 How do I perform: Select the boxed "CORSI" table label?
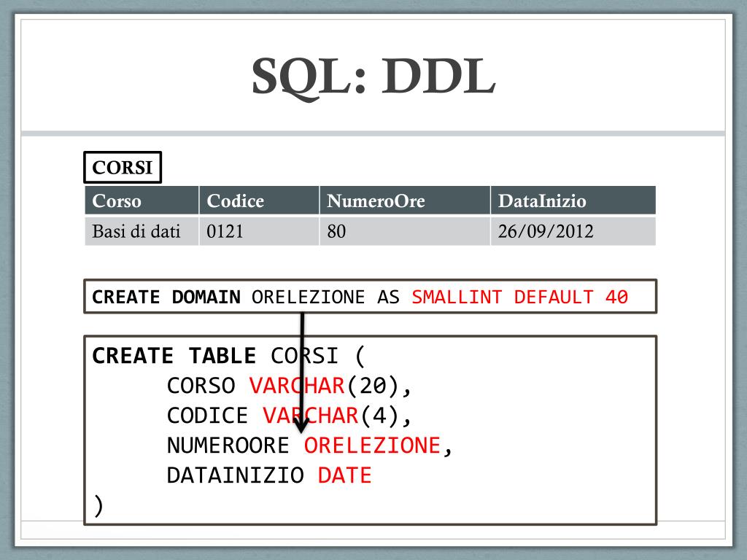[x=123, y=167]
